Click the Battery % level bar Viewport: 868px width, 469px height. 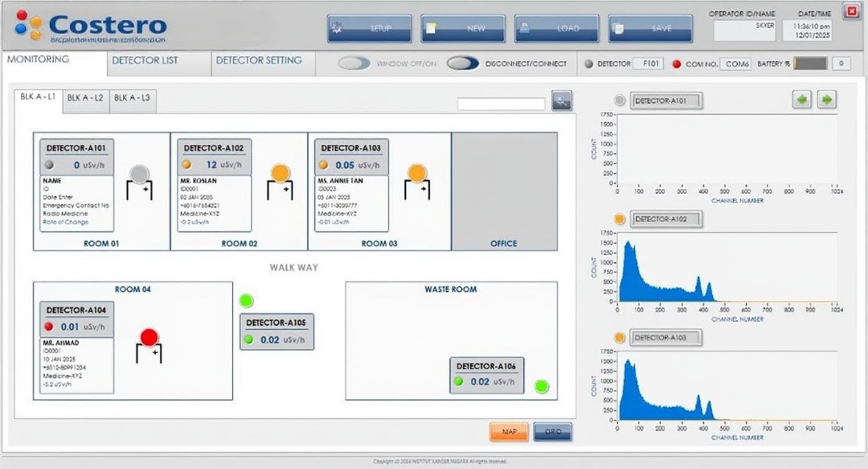[x=810, y=64]
